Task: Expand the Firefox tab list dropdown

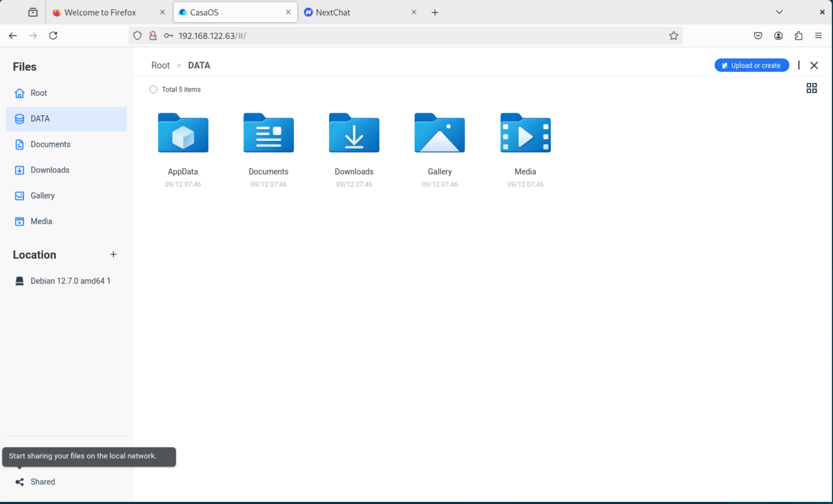Action: (779, 12)
